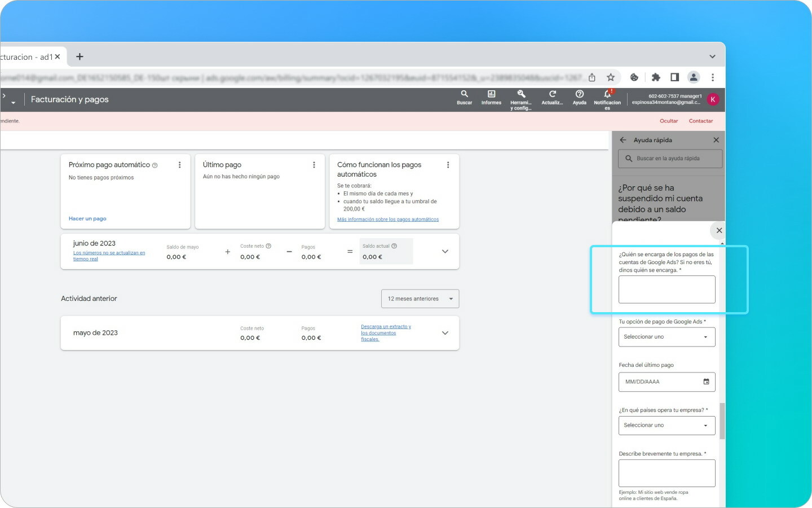Viewport: 812px width, 508px height.
Task: Click the Actualizar refresh icon
Action: (x=552, y=97)
